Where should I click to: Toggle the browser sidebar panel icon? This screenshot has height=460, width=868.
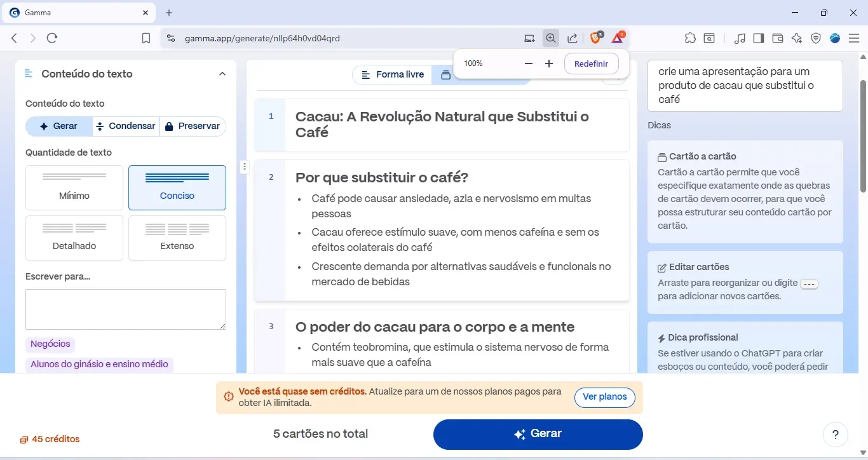pyautogui.click(x=759, y=38)
